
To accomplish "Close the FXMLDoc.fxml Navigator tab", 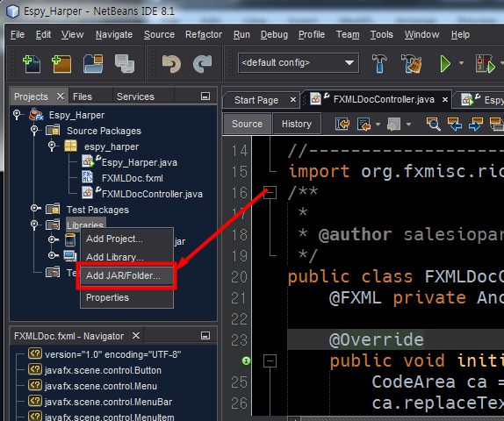I will (x=136, y=336).
